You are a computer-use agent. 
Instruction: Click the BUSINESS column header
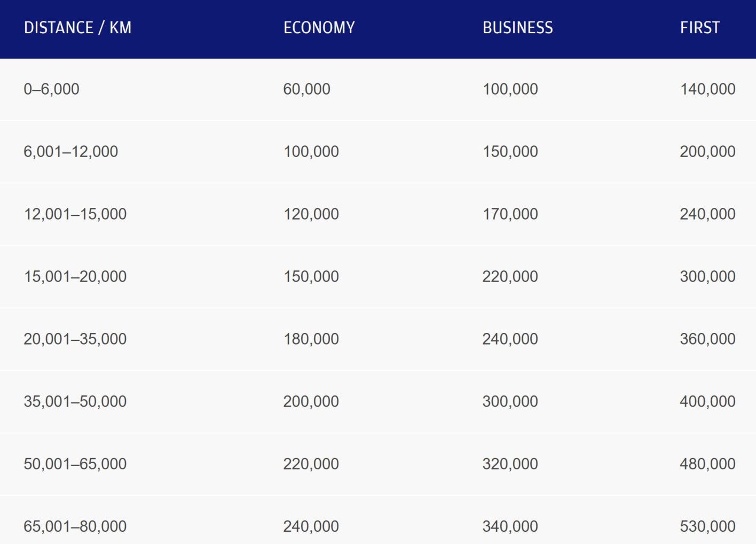pos(518,28)
